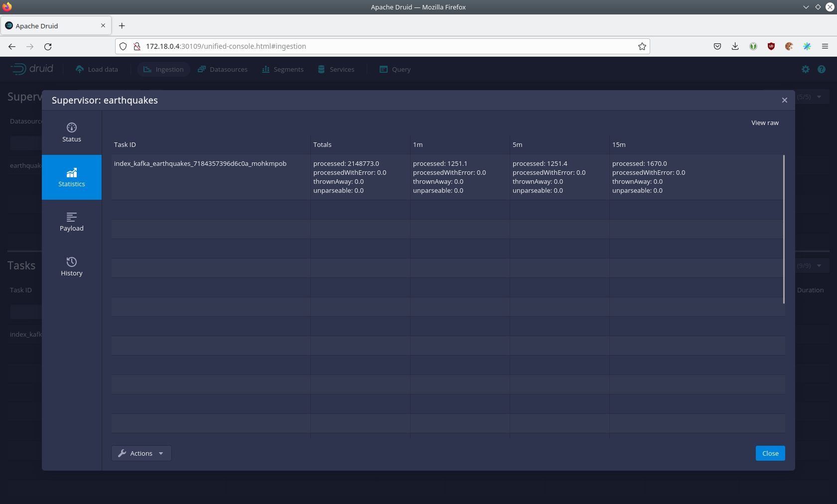
Task: Open the Status tab in supervisor dialog
Action: point(71,132)
